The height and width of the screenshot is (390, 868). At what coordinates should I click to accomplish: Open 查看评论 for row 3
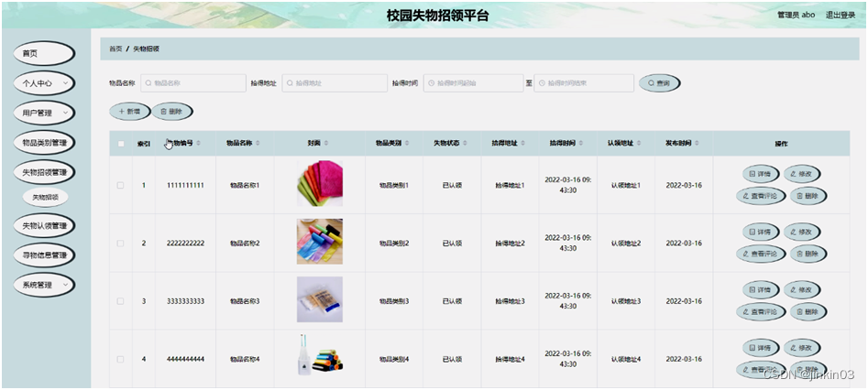(x=760, y=311)
